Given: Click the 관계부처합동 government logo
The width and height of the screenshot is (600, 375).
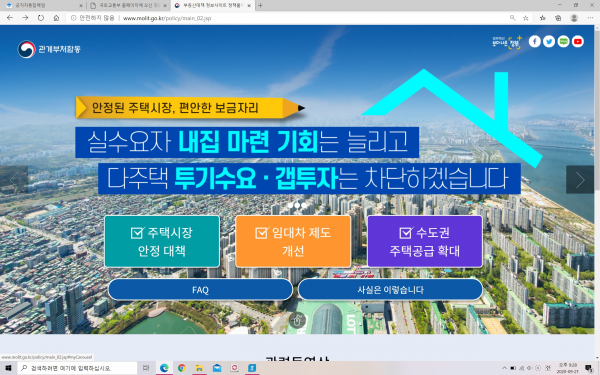Looking at the screenshot, I should tap(49, 49).
